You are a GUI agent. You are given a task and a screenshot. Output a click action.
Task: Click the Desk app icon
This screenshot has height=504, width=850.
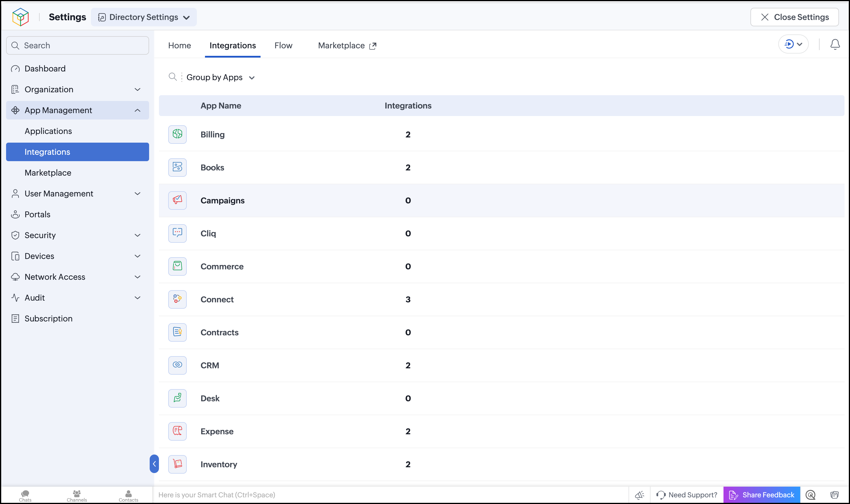point(177,398)
